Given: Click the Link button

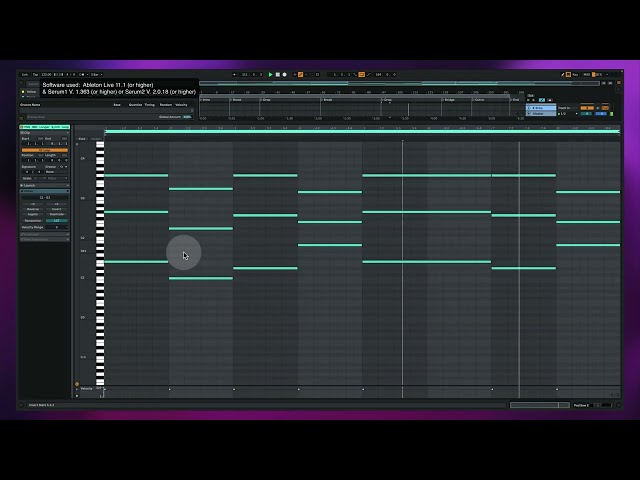Looking at the screenshot, I should click(x=25, y=75).
